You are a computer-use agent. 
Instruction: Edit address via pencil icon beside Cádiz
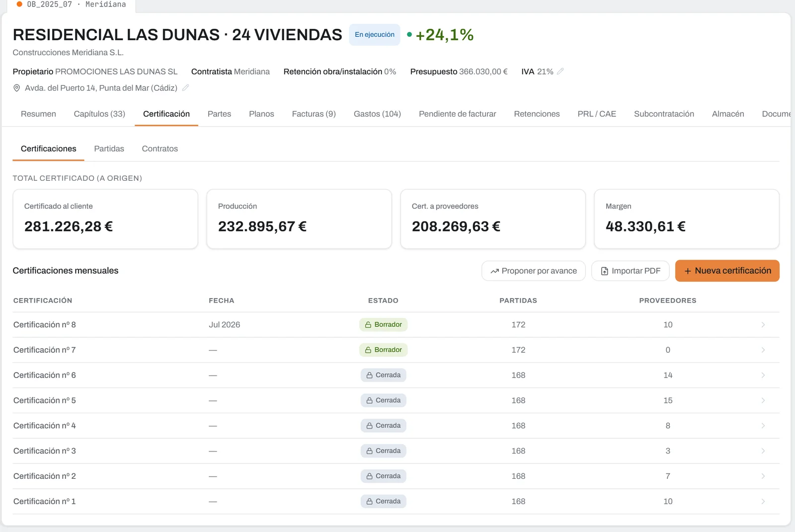[185, 88]
